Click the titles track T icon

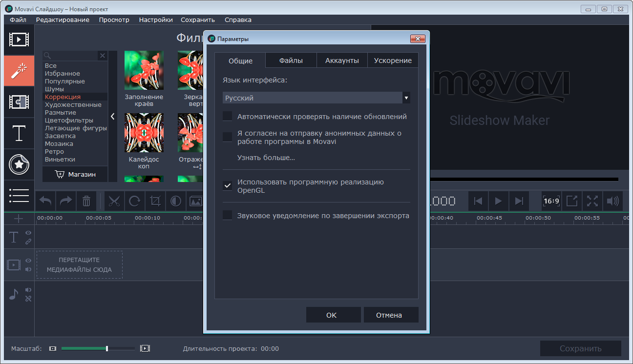coord(14,238)
